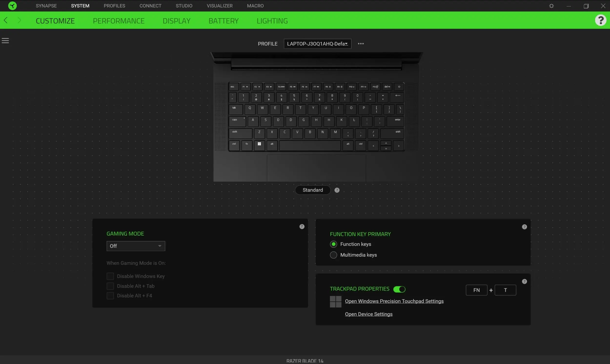Switch to the PROFILES tab

pos(114,6)
